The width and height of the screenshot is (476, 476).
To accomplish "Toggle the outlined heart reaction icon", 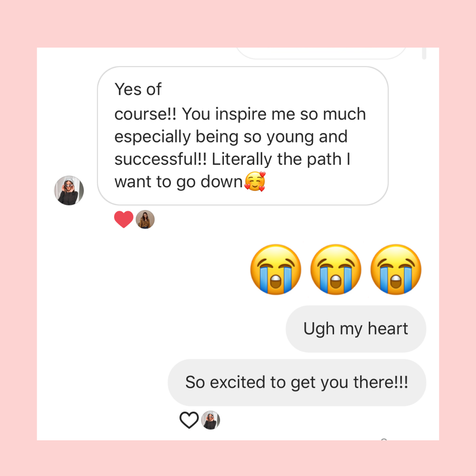I will coord(189,420).
